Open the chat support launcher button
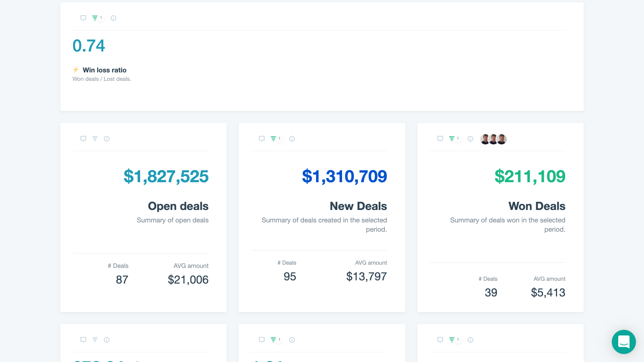The height and width of the screenshot is (362, 644). (623, 342)
